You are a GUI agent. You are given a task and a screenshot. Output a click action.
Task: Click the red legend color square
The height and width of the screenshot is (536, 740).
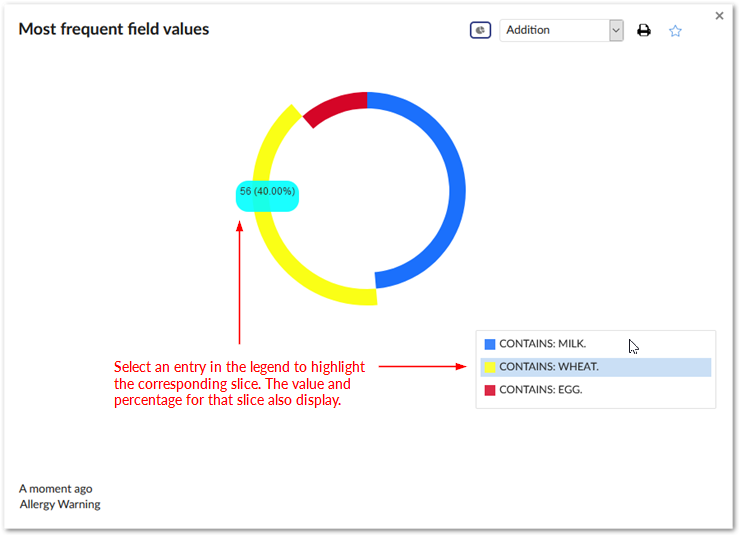click(x=490, y=390)
